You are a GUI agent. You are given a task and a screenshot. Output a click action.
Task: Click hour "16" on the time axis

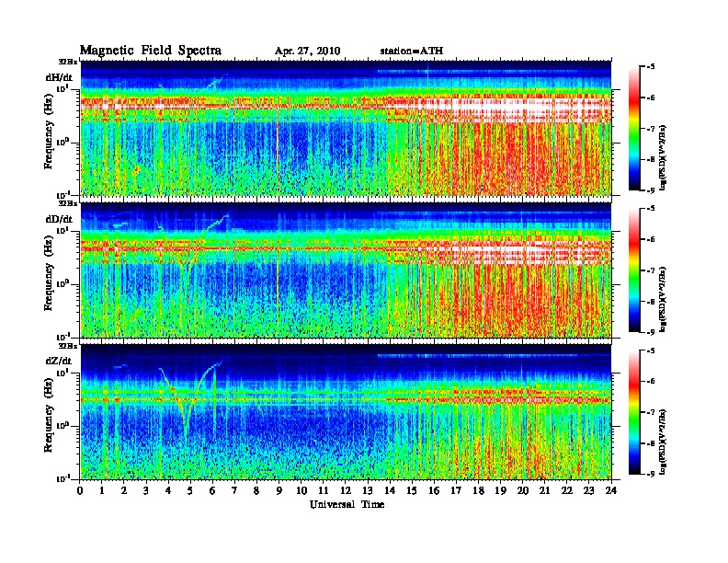(x=434, y=490)
